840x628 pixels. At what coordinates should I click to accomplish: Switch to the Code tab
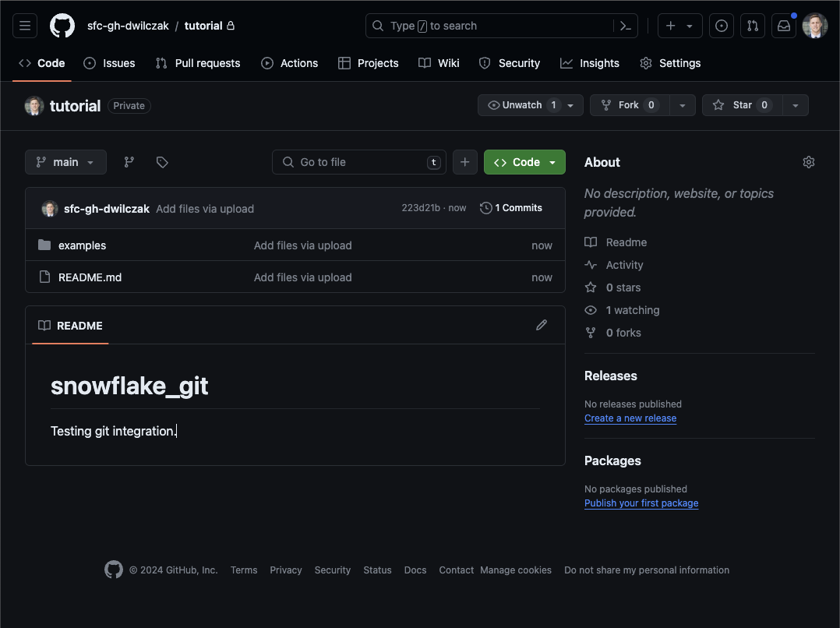coord(42,63)
